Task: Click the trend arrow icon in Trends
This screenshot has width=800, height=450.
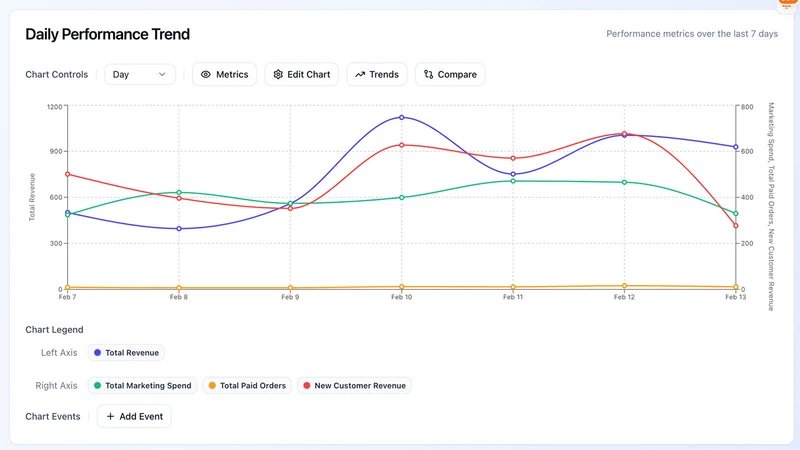Action: tap(360, 74)
